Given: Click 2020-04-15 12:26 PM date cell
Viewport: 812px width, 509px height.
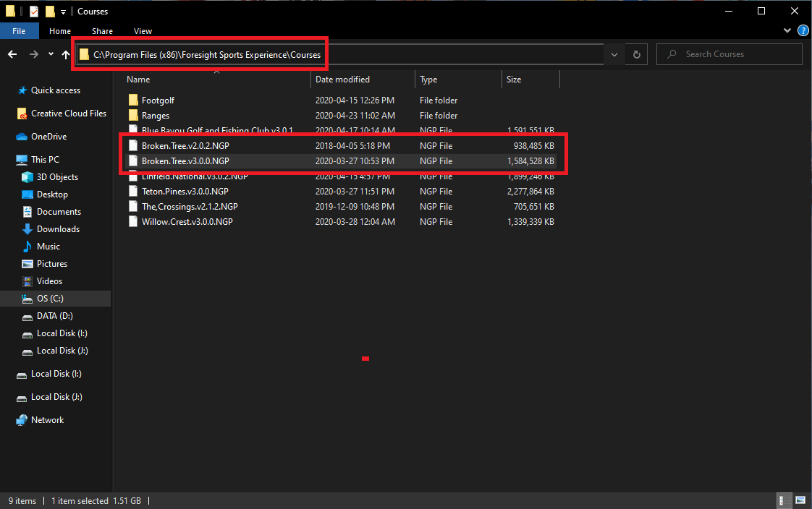Looking at the screenshot, I should tap(355, 100).
